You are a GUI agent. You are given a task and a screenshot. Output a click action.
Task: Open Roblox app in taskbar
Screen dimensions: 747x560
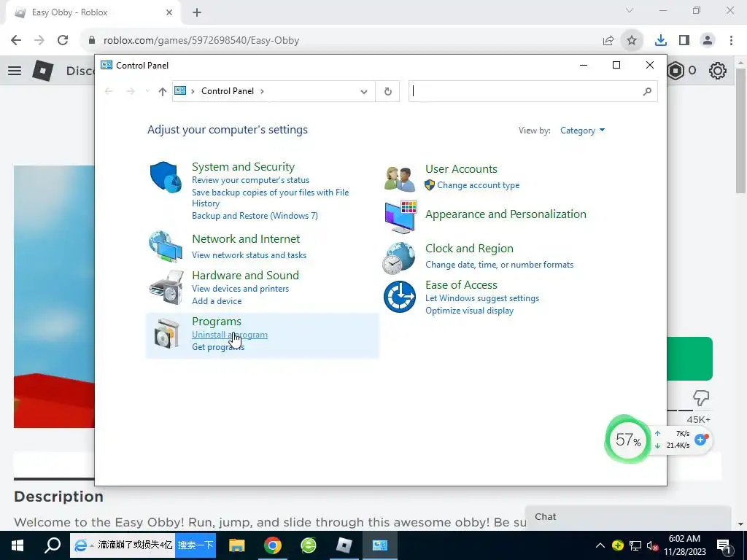[344, 545]
